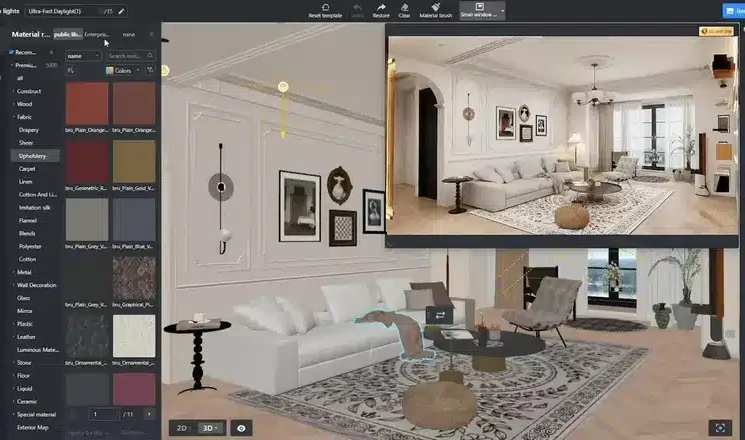Switch to the mine tab
745x440 pixels.
click(127, 35)
